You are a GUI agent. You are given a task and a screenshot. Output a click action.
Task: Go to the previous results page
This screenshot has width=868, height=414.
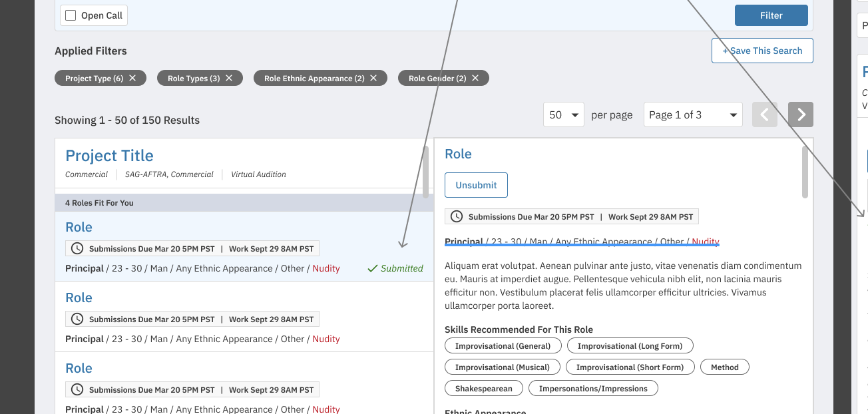765,114
